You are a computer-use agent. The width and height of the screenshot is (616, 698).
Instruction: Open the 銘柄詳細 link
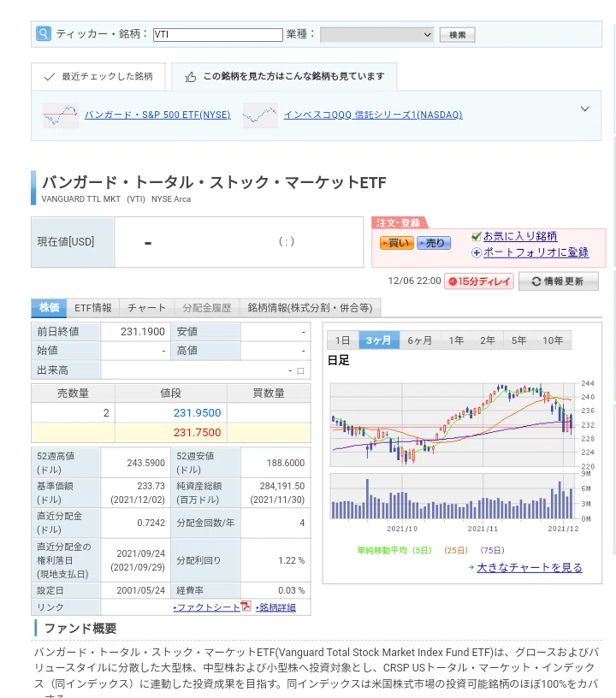(x=276, y=607)
